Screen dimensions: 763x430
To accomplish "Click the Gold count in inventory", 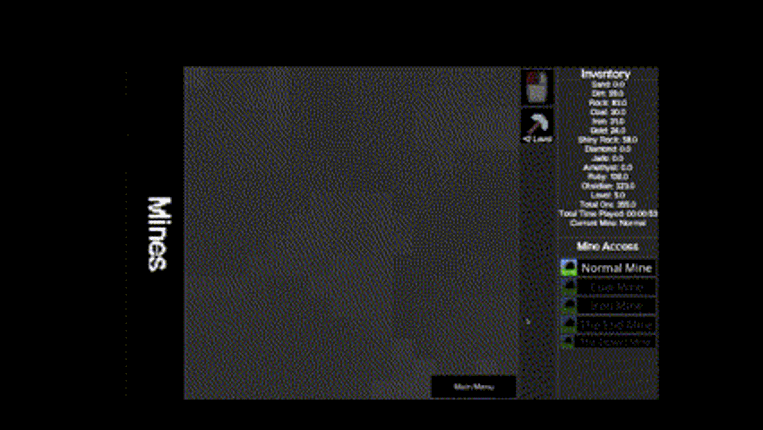I will 608,130.
